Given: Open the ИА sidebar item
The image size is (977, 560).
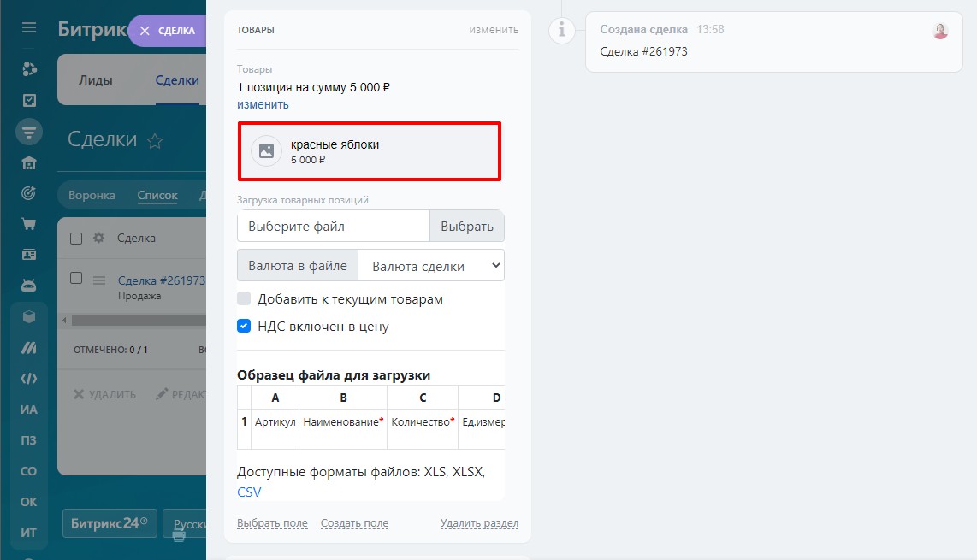Looking at the screenshot, I should [29, 410].
